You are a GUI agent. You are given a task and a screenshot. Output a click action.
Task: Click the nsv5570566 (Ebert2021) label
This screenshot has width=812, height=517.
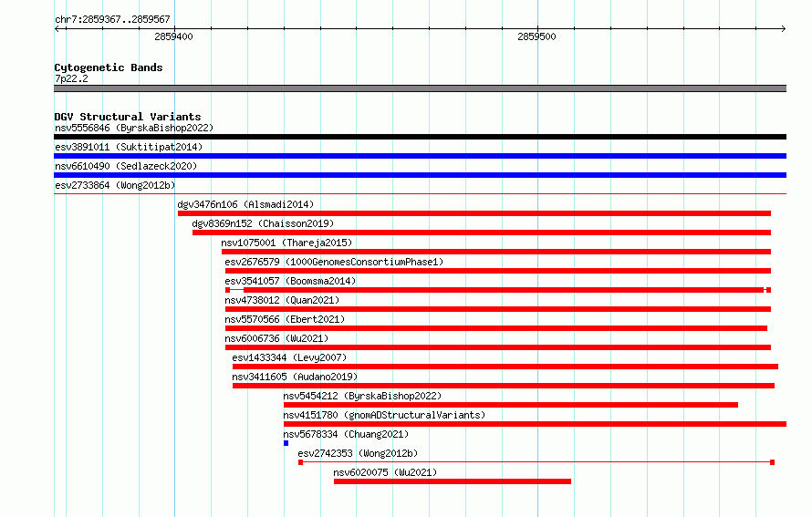click(x=285, y=319)
